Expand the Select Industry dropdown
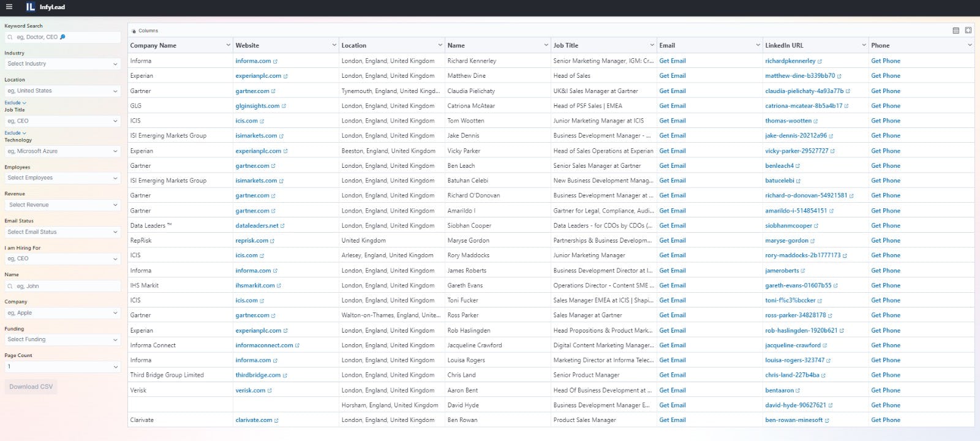The image size is (980, 441). pos(62,64)
